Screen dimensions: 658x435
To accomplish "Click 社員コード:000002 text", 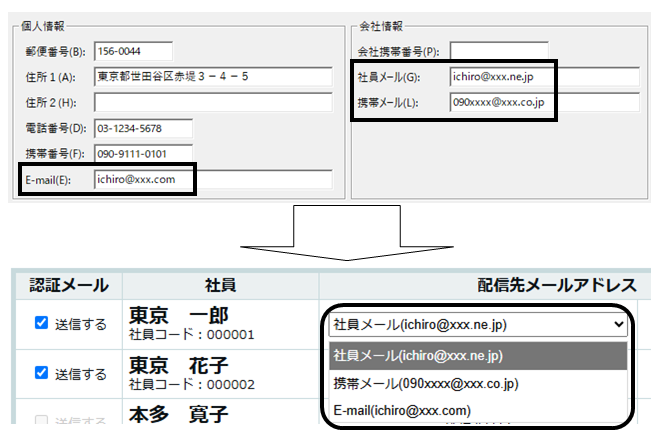I will (x=192, y=385).
